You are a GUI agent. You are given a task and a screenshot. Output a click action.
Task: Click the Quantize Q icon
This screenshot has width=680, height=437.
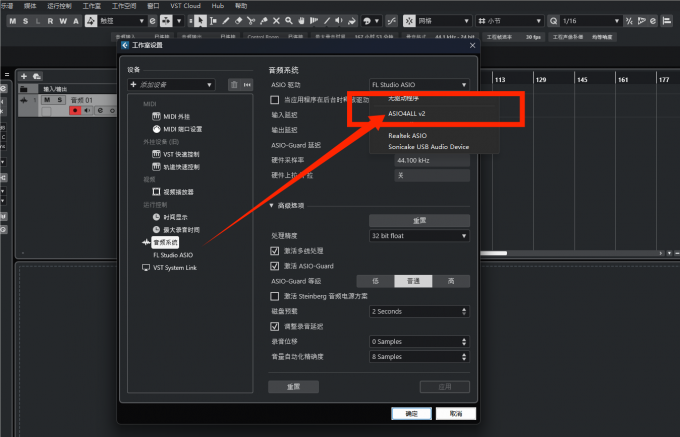pos(553,21)
